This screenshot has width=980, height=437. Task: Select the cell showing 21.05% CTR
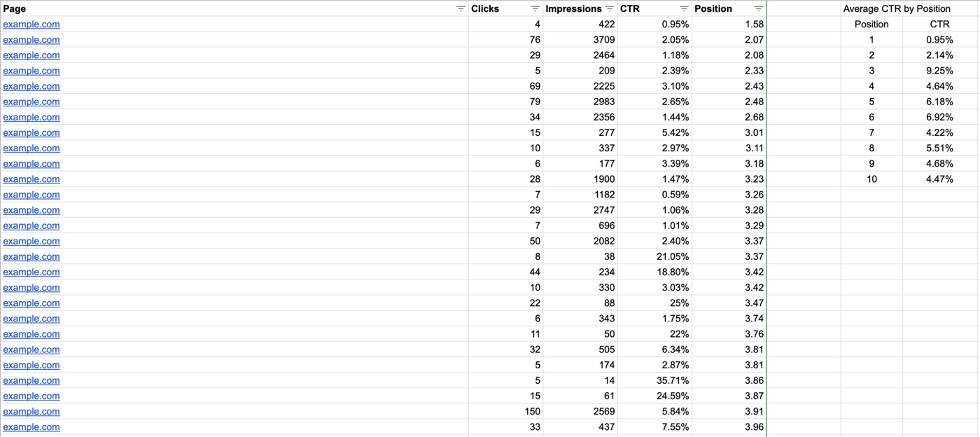[x=654, y=257]
